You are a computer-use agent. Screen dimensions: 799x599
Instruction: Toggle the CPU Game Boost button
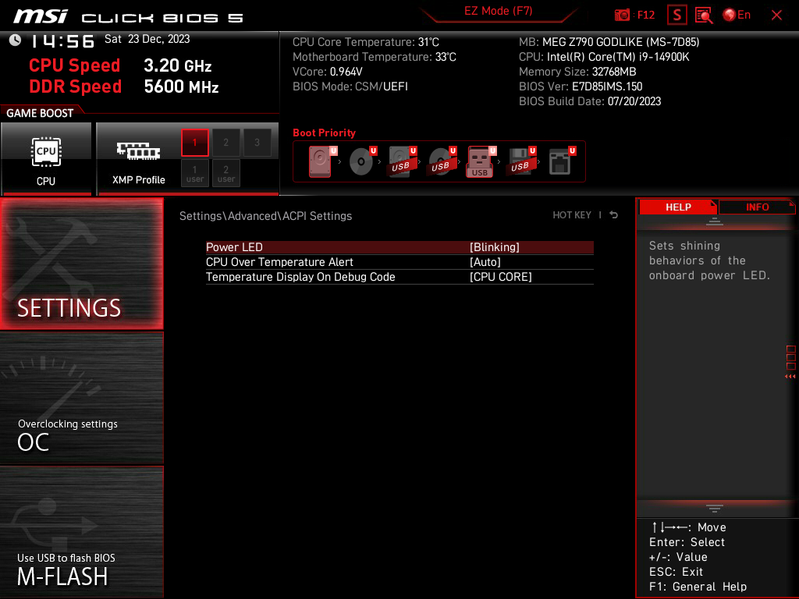pyautogui.click(x=46, y=158)
